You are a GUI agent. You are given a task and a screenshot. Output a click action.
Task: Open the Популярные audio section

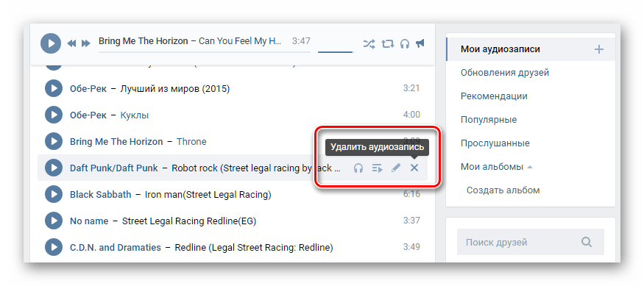point(489,120)
